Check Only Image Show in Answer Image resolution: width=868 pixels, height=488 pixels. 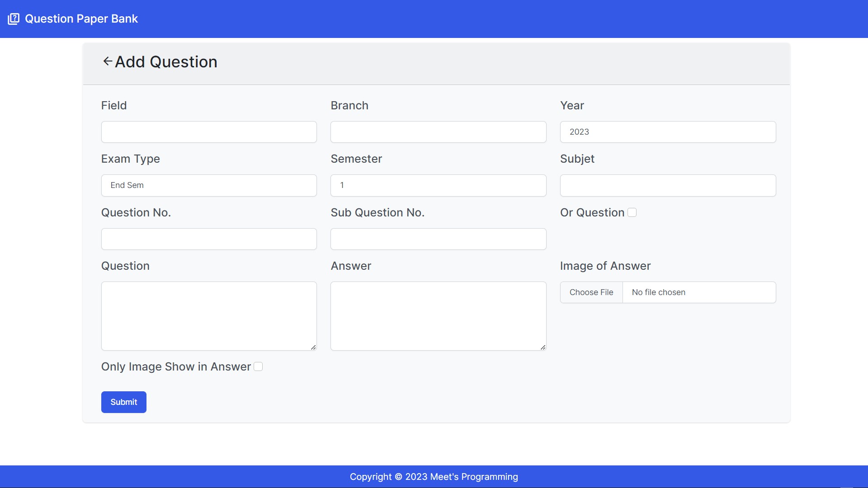258,366
